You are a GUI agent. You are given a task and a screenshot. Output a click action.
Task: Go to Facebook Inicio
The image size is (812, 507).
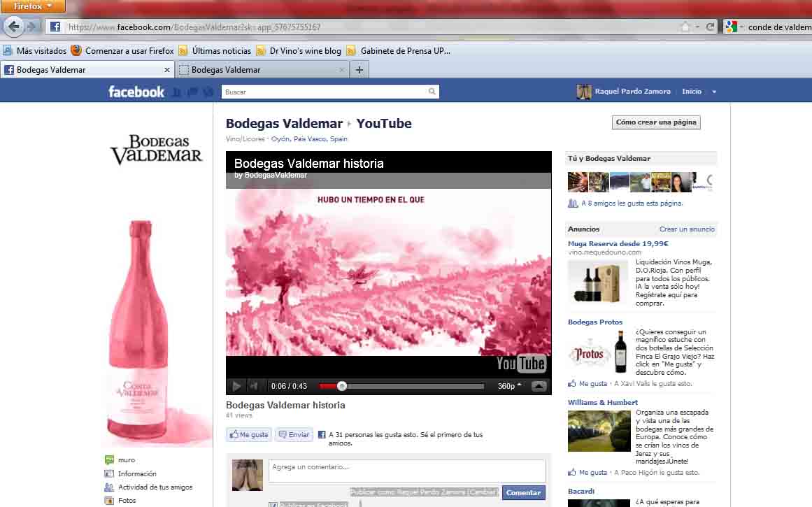pos(691,92)
